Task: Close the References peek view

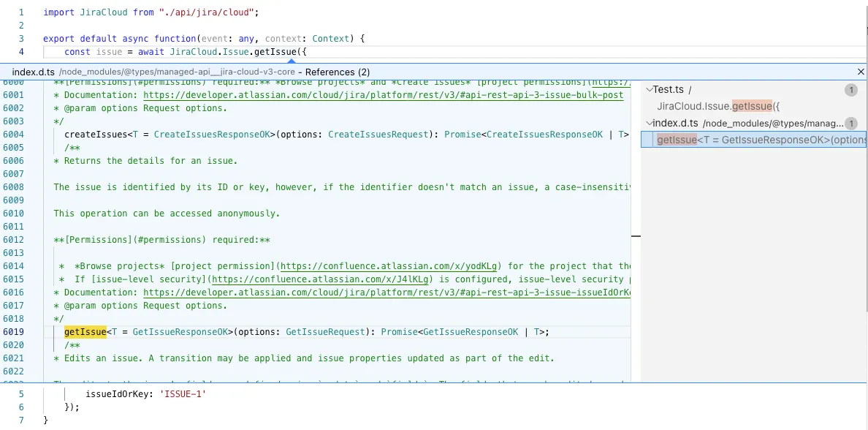Action: coord(860,72)
